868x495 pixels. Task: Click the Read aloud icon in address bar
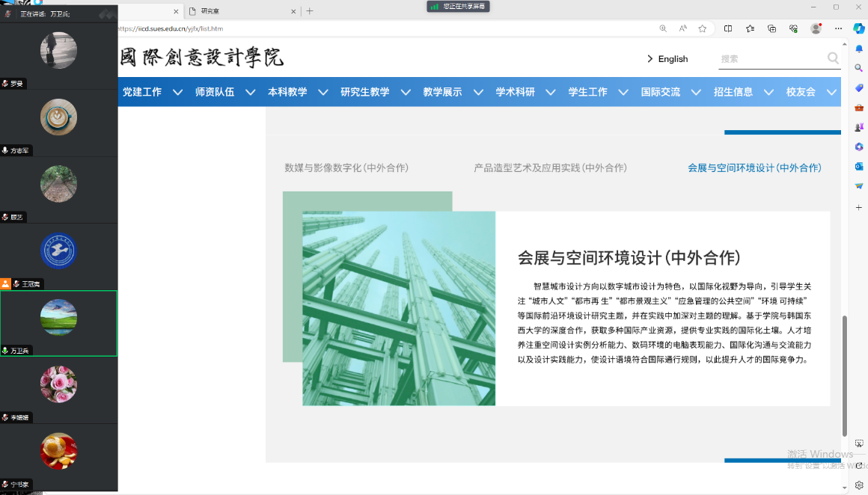click(x=683, y=28)
